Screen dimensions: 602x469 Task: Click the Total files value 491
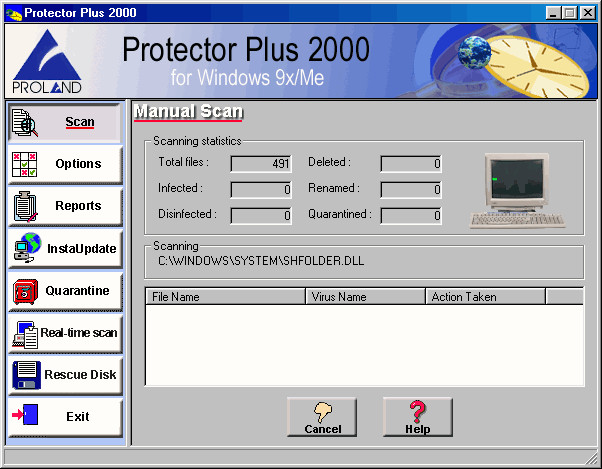(x=261, y=163)
